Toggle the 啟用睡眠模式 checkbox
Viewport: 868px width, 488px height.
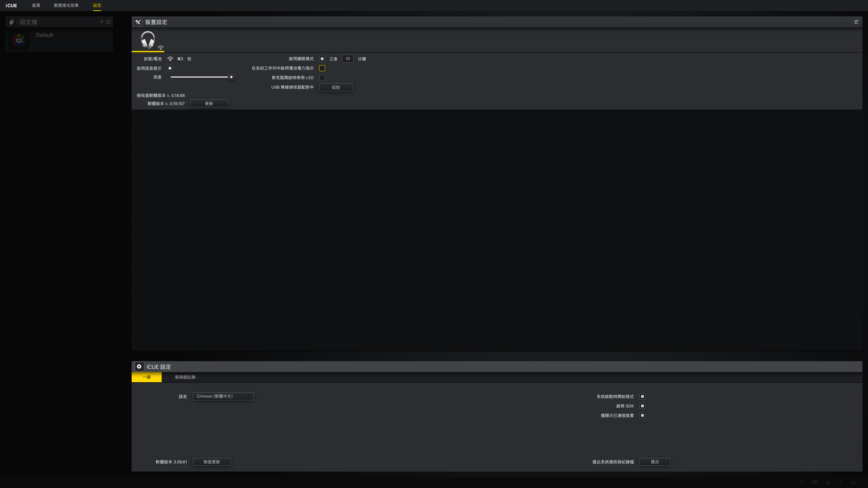click(x=322, y=59)
